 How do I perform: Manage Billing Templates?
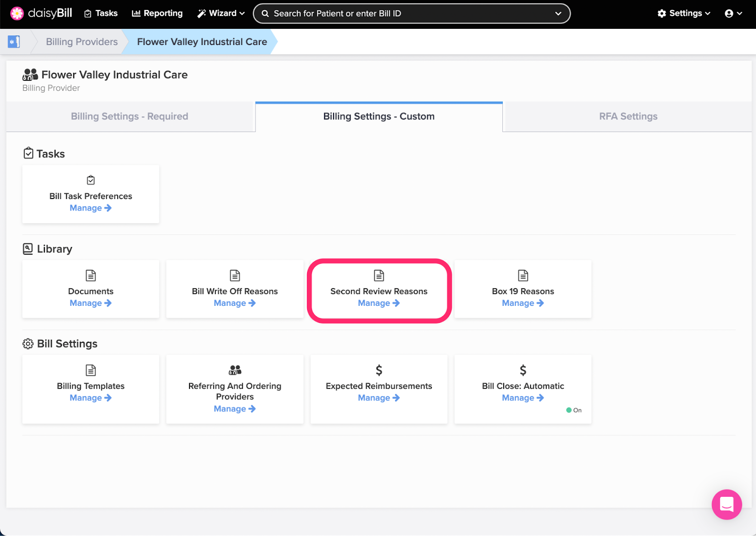click(x=91, y=398)
